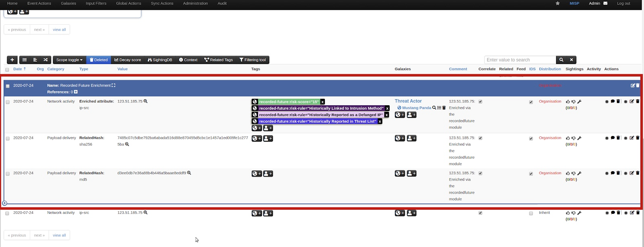Toggle IDS checkbox for sha256 RelatedHash row
The image size is (644, 247).
pyautogui.click(x=531, y=138)
